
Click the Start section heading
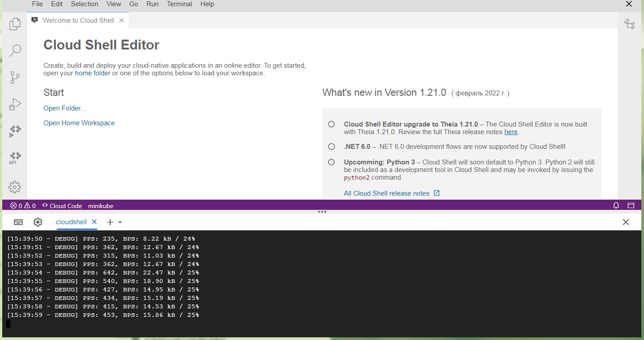tap(53, 93)
